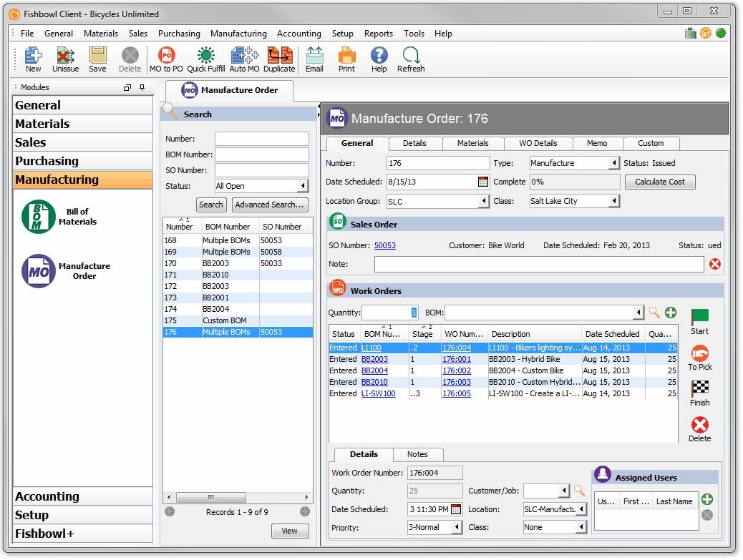This screenshot has width=743, height=560.
Task: Open the Manufacturing menu
Action: tap(238, 33)
